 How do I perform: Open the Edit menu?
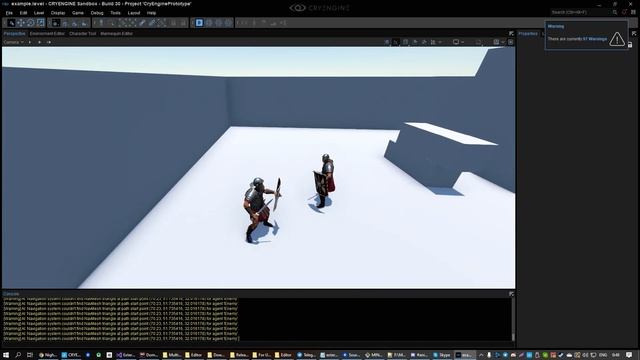[23, 13]
